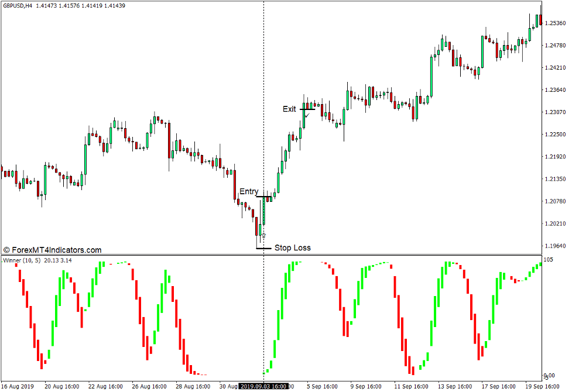Select the Exit label on the chart
This screenshot has height=392, width=572.
(289, 108)
